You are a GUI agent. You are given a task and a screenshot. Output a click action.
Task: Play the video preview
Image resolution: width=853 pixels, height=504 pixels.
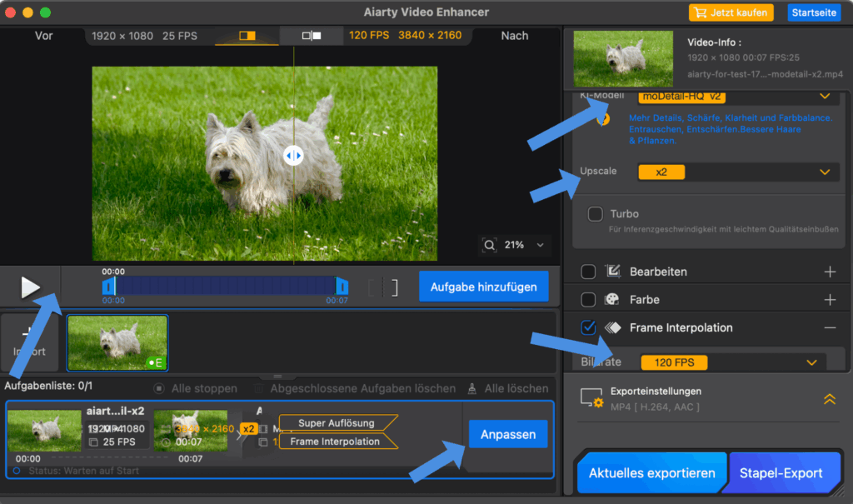click(x=30, y=287)
